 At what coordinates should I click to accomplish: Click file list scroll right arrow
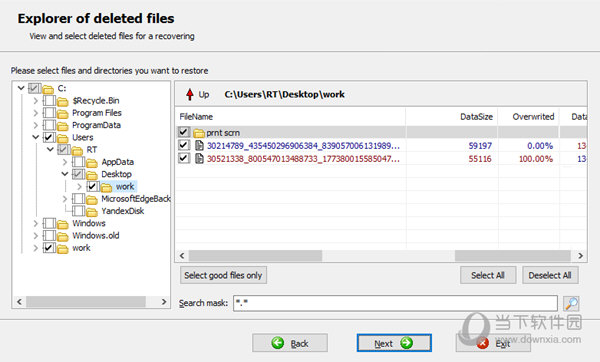(x=580, y=256)
